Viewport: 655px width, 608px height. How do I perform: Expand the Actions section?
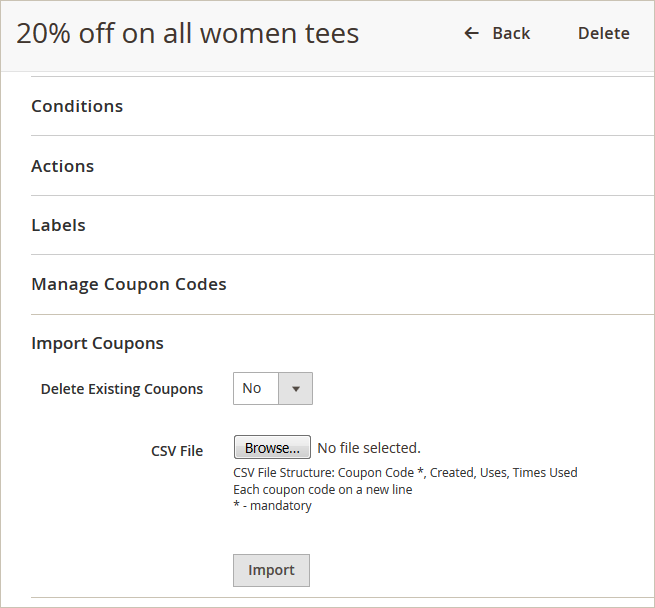tap(62, 166)
